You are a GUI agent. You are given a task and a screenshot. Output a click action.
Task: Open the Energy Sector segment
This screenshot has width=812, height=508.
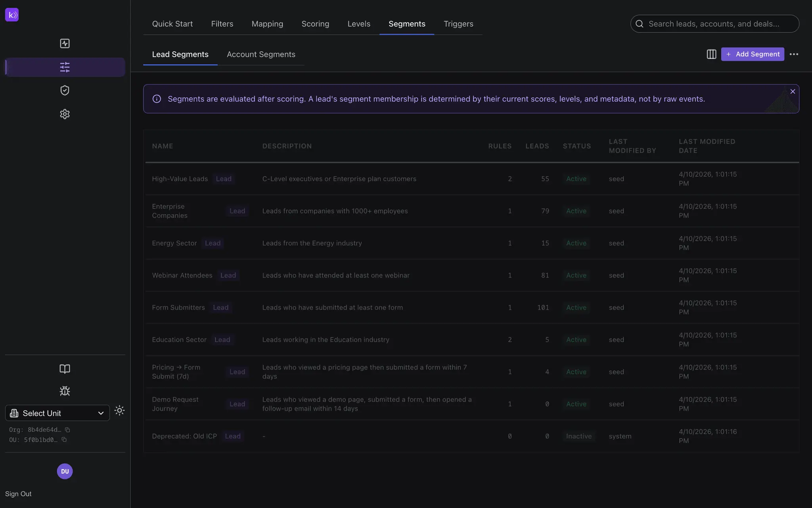(x=174, y=243)
